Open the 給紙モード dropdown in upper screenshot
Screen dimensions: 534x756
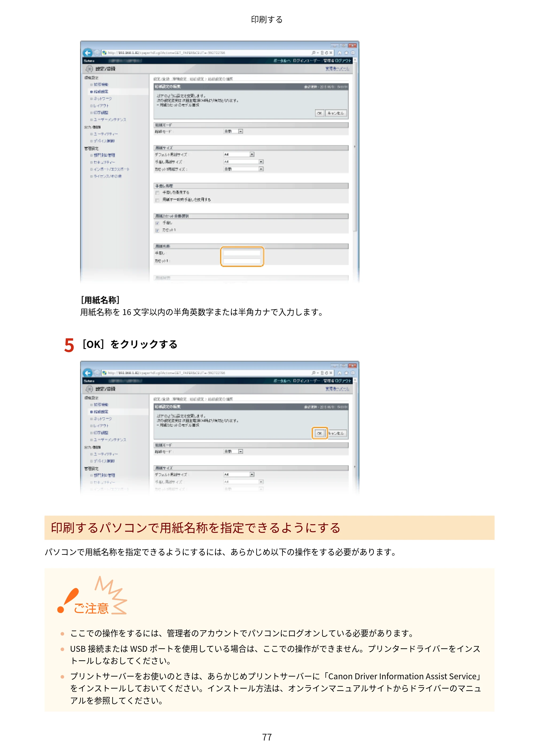233,131
